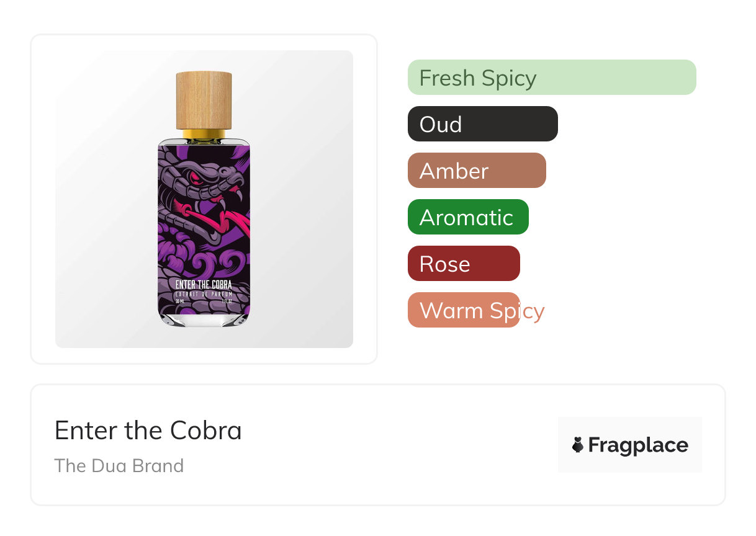Click the wooden cap of the bottle
The width and height of the screenshot is (756, 536).
pyautogui.click(x=204, y=100)
